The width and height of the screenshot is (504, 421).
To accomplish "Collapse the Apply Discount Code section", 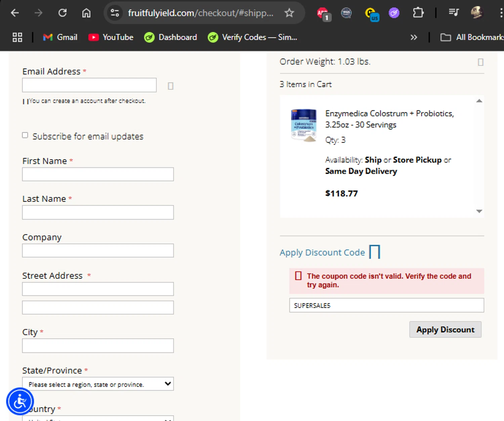I will (330, 252).
